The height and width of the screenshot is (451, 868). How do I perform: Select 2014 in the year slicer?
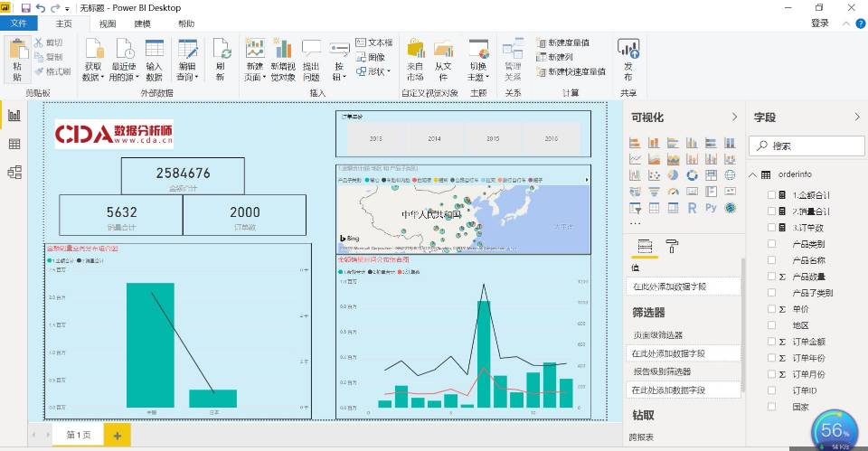434,139
